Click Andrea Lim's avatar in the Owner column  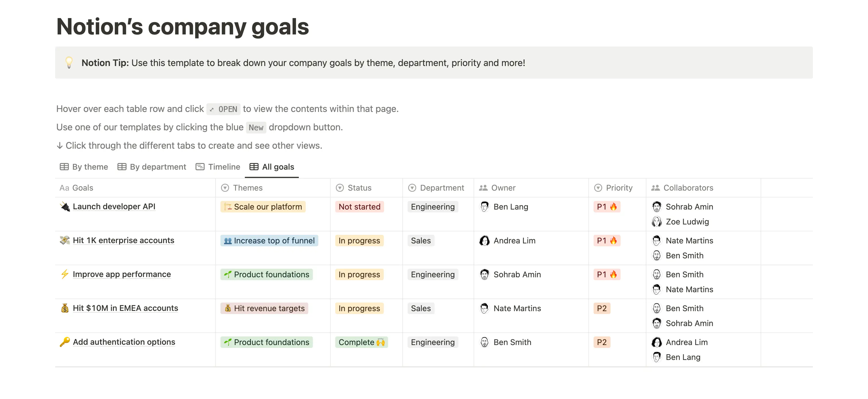coord(484,241)
